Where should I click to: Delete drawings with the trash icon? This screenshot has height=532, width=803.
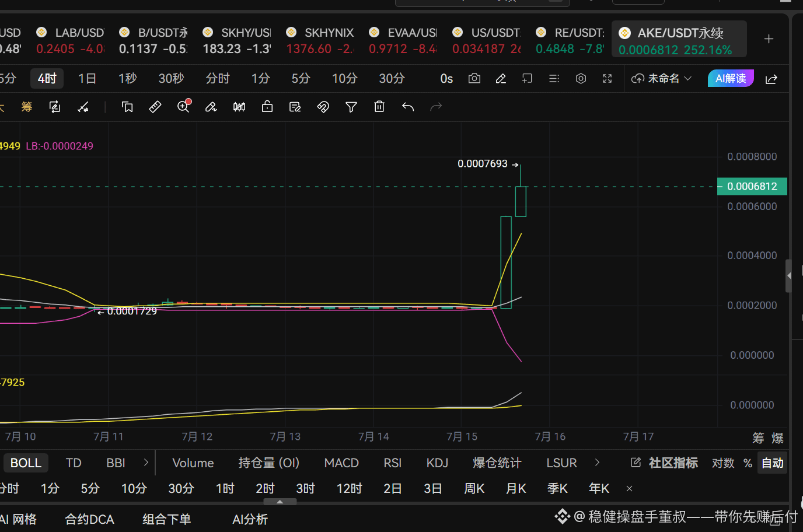coord(379,107)
